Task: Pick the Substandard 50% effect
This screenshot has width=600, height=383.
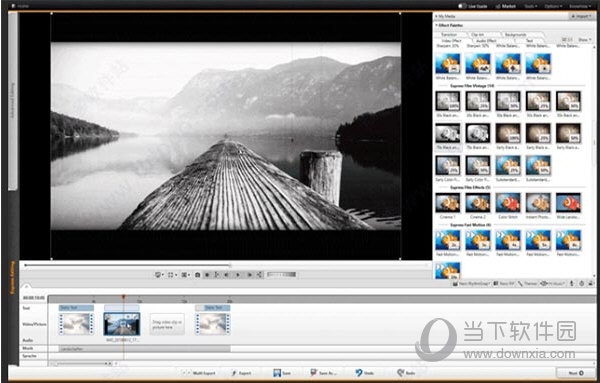Action: point(538,169)
